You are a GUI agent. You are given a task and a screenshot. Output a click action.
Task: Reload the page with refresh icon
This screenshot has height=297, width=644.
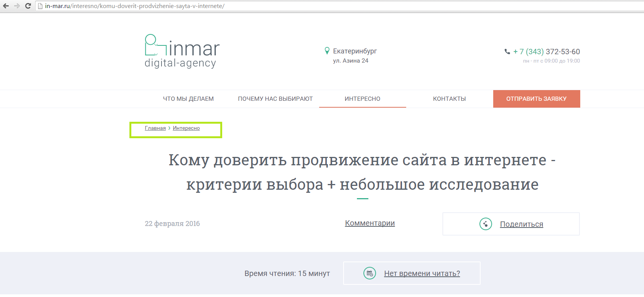[x=28, y=6]
